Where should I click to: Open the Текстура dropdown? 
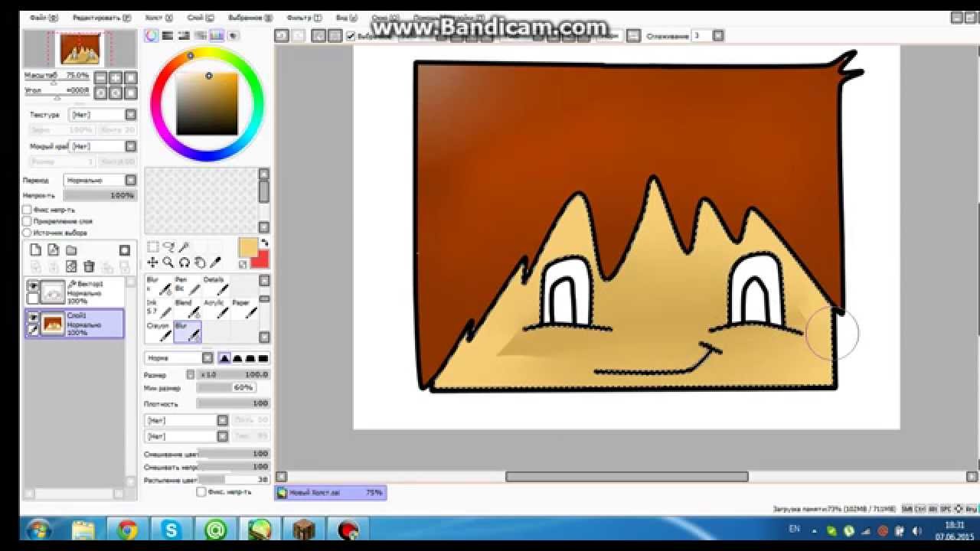tap(103, 115)
